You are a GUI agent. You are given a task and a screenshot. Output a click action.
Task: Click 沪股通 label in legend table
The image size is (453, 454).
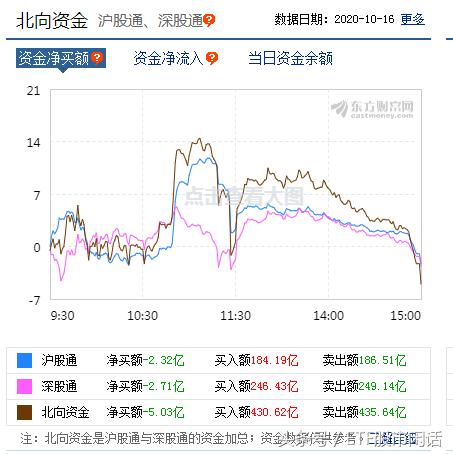click(x=59, y=360)
